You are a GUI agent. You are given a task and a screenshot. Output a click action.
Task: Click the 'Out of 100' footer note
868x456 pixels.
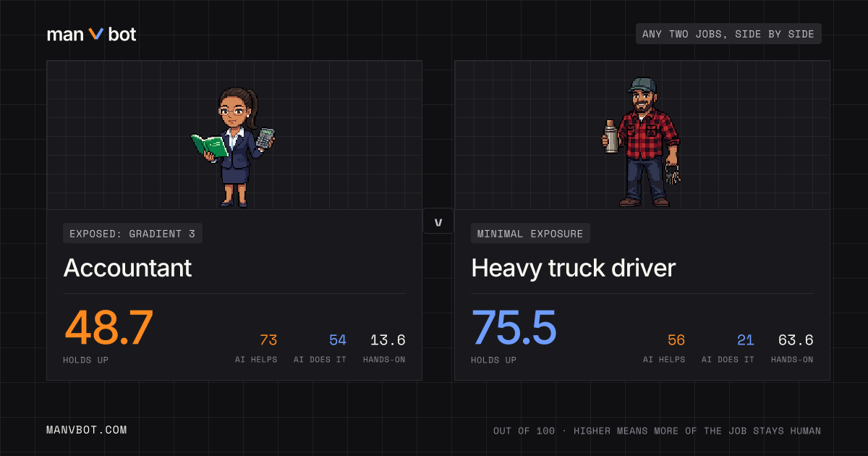coord(658,431)
